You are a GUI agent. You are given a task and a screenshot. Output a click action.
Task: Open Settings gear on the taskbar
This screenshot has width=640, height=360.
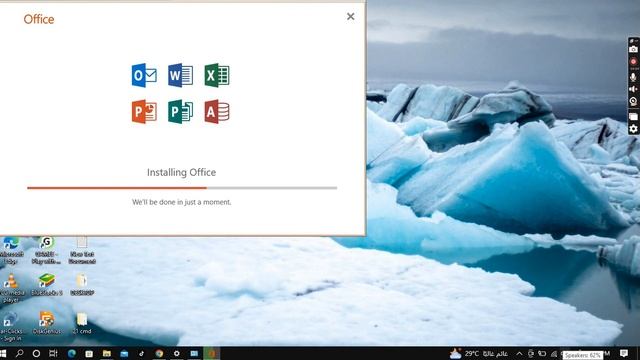[x=177, y=353]
